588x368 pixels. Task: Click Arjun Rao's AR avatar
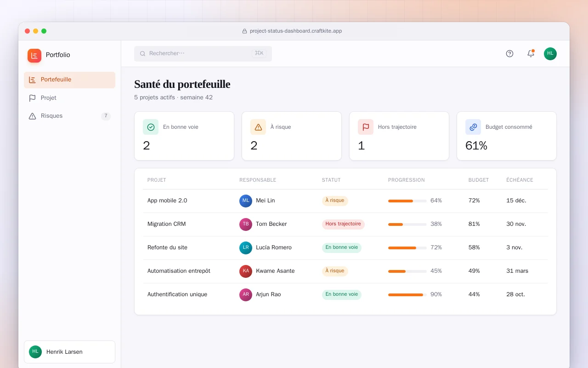246,295
